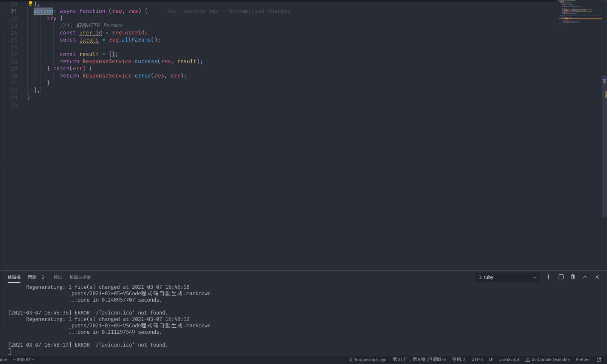Switch to the 輸出 tab
The height and width of the screenshot is (364, 607).
57,277
